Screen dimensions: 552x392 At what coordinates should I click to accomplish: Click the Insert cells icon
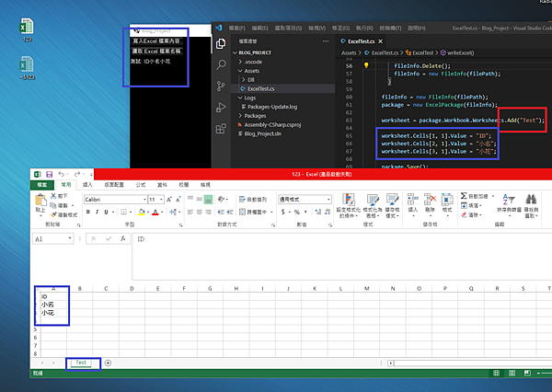(412, 200)
